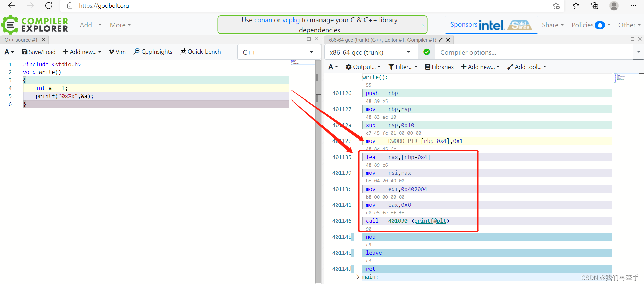Focus the Compiler options input field
Image resolution: width=644 pixels, height=284 pixels.
click(534, 52)
